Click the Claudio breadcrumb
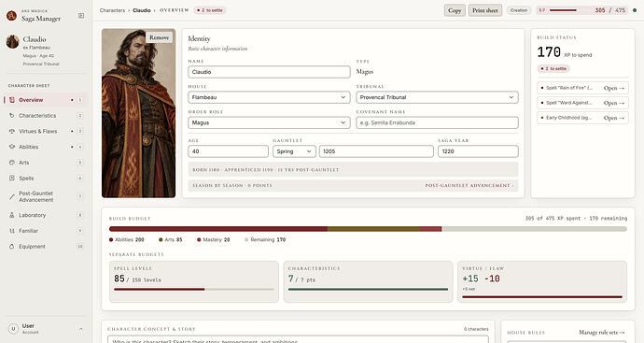 click(142, 10)
